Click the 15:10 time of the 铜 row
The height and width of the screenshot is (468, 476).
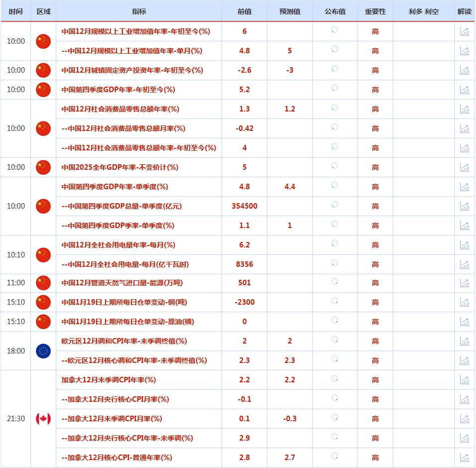pos(16,302)
